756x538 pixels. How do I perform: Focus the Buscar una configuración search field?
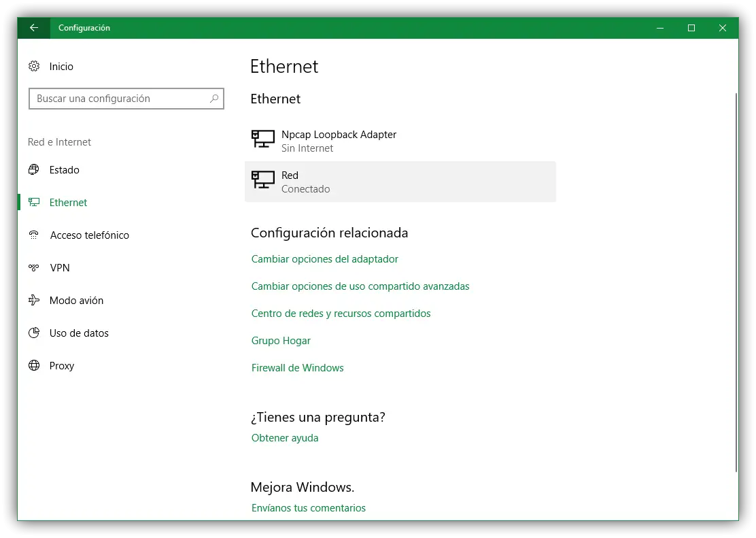(119, 99)
